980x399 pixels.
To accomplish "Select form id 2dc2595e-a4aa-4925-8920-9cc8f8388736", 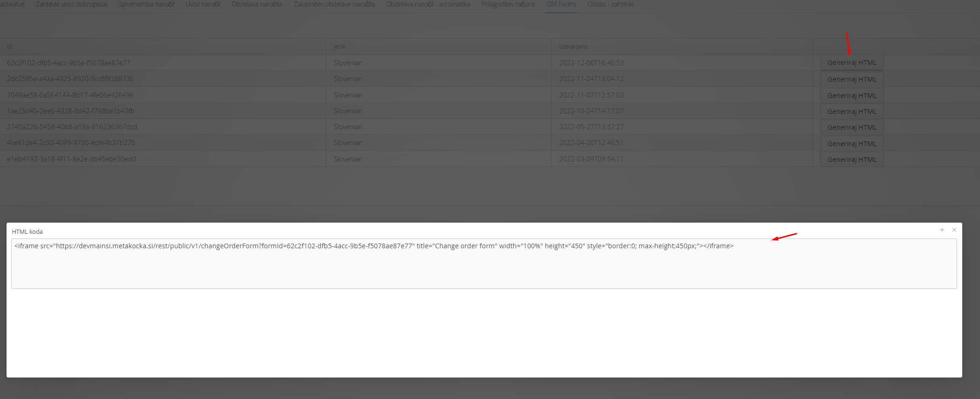I will pos(70,79).
